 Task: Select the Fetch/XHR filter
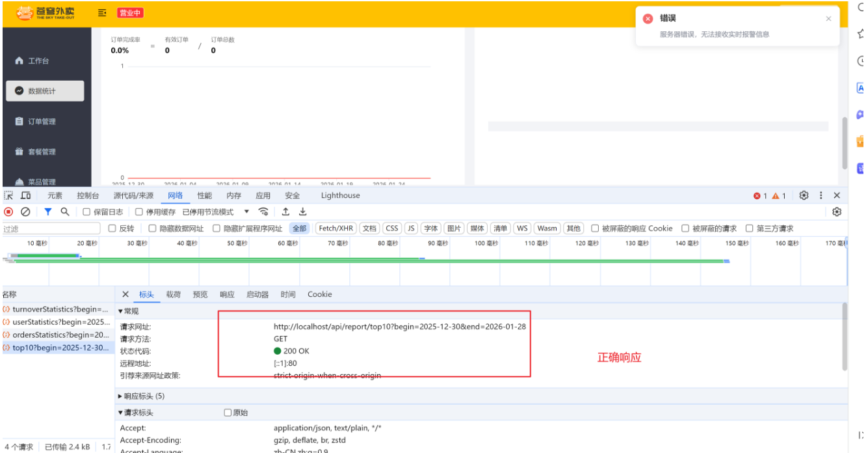click(336, 228)
